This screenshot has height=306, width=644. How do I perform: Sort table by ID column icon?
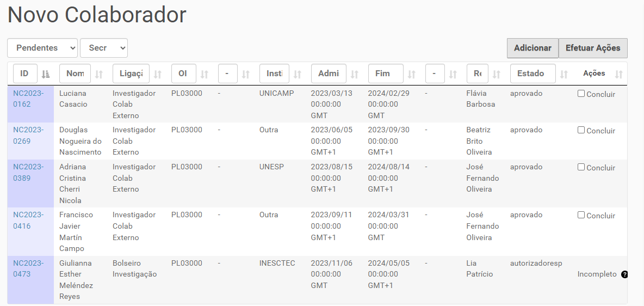(x=46, y=74)
